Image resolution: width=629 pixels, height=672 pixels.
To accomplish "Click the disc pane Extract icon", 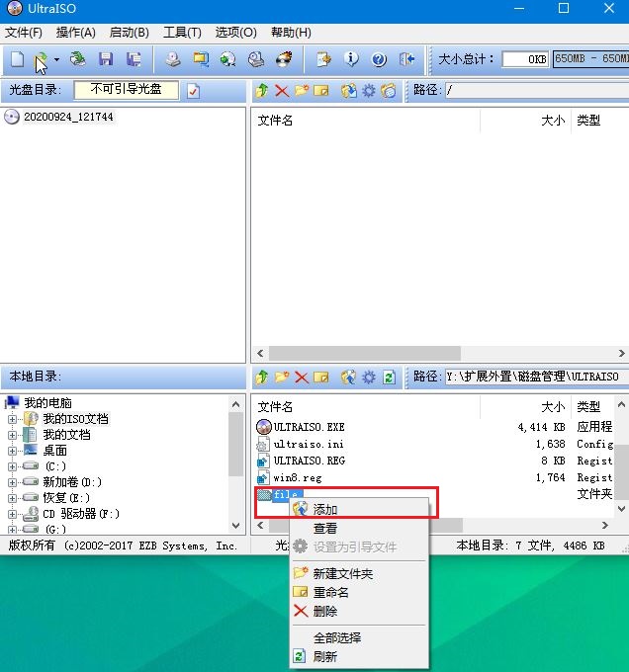I will tap(348, 91).
